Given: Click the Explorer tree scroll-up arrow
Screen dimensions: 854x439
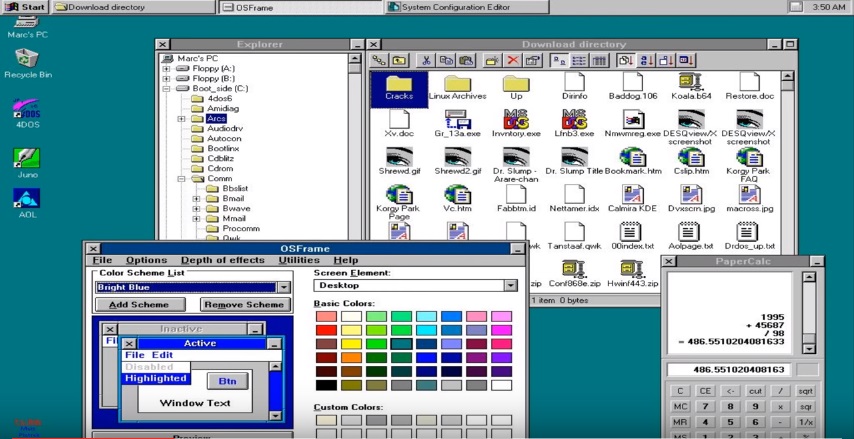Looking at the screenshot, I should (355, 58).
